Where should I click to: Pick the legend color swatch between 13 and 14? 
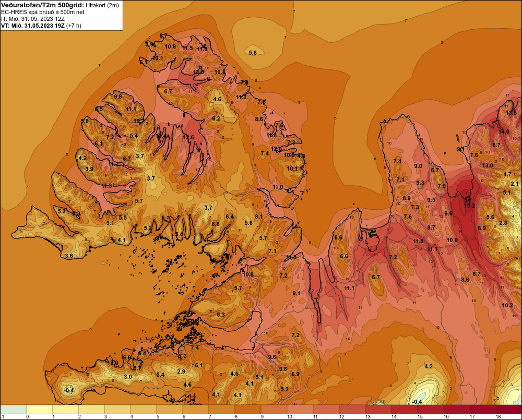(x=378, y=409)
